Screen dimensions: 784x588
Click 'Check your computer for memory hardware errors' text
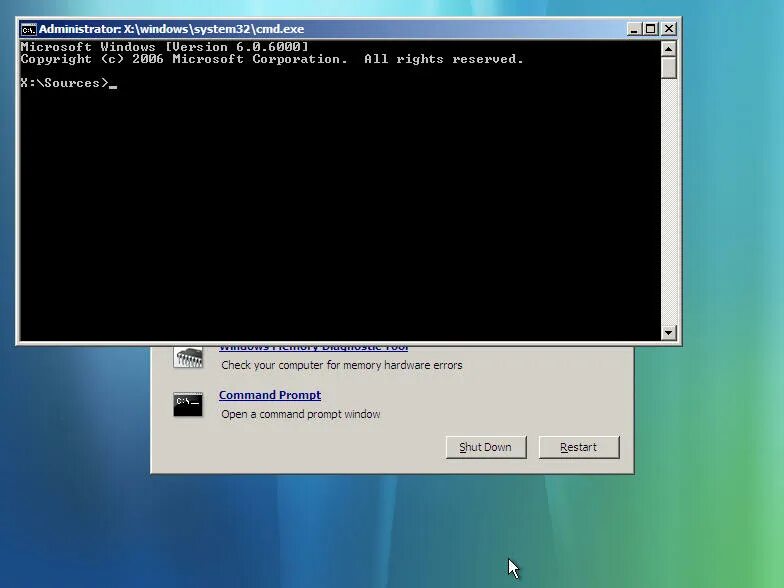[x=342, y=366]
